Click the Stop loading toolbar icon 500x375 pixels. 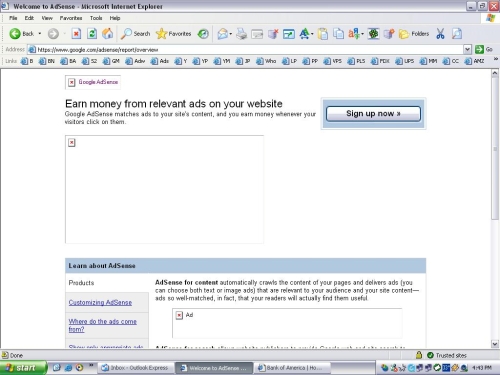click(x=76, y=34)
